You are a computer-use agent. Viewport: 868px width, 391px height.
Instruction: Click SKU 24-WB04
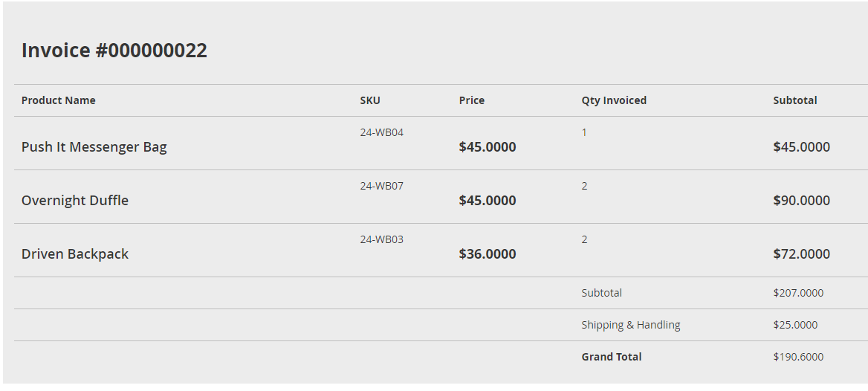(x=382, y=132)
